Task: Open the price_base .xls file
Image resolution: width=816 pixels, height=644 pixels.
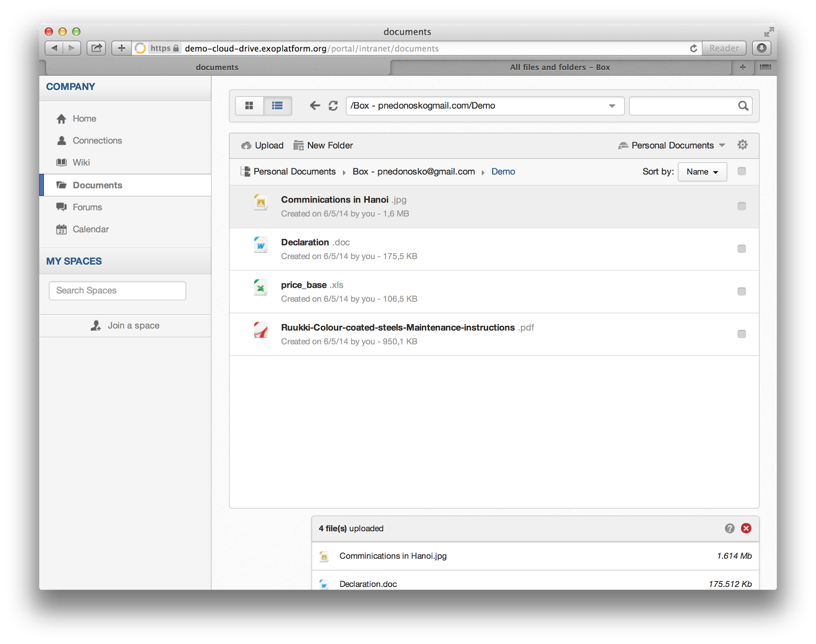Action: point(312,285)
